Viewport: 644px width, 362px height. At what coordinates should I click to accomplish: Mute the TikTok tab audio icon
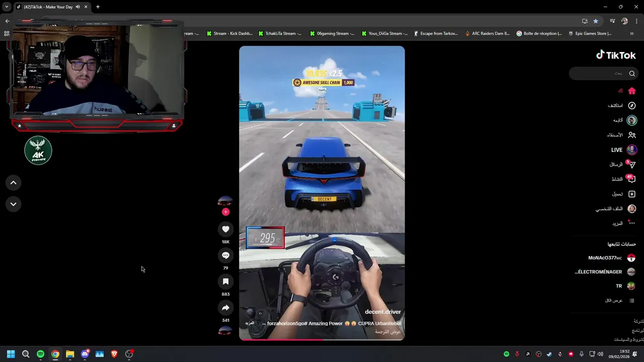[77, 7]
